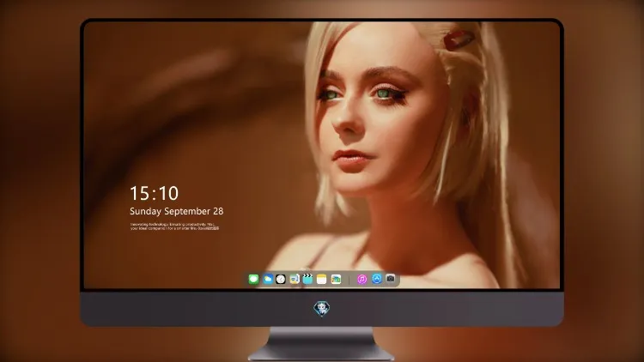Image resolution: width=644 pixels, height=362 pixels.
Task: Click the 15:10 clock widget
Action: (154, 193)
